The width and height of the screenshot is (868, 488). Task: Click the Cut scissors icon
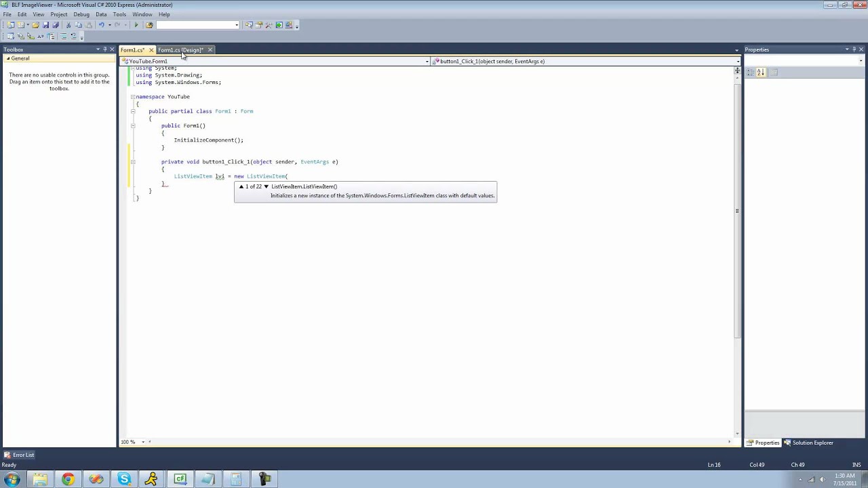(x=68, y=25)
